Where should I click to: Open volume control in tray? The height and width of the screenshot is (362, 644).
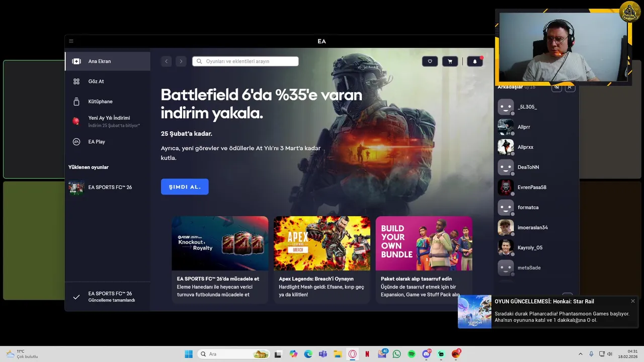coord(610,354)
